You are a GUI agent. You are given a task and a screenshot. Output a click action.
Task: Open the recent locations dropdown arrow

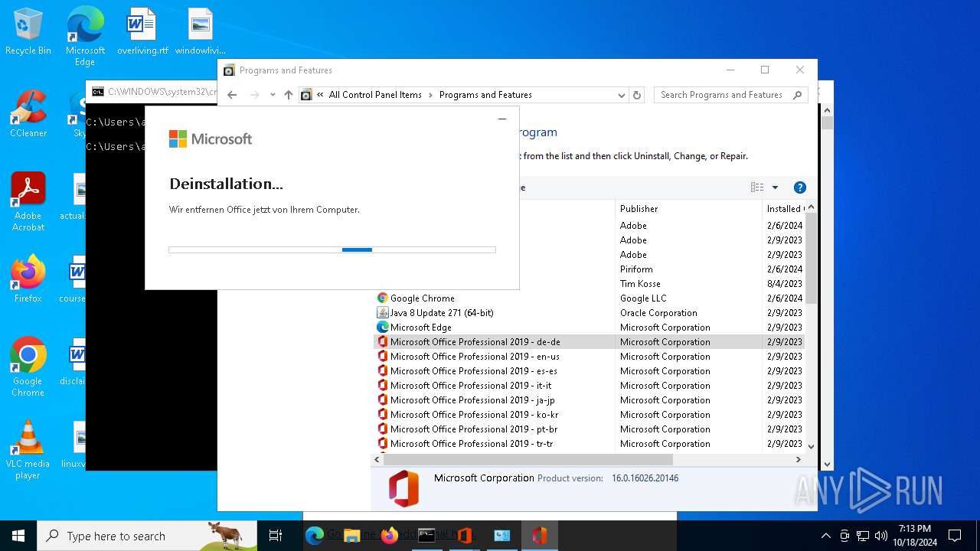[273, 95]
